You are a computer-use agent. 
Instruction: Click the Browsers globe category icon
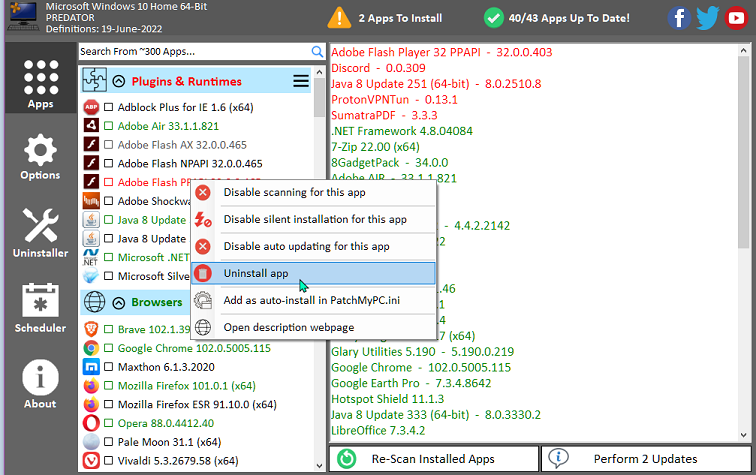(x=94, y=302)
